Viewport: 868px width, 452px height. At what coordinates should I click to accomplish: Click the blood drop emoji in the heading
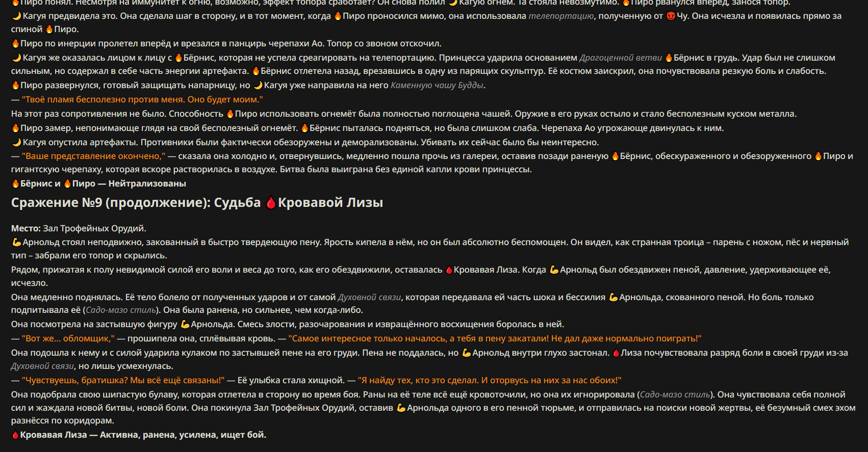point(271,203)
